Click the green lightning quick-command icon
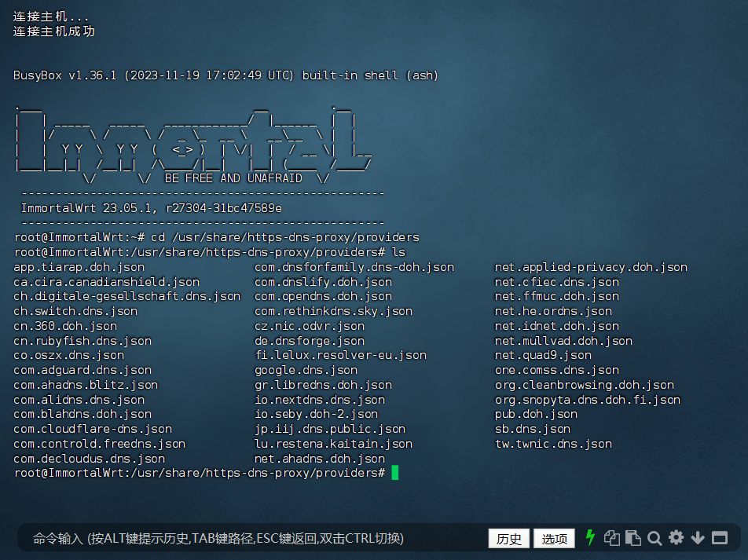This screenshot has width=748, height=560. (591, 538)
